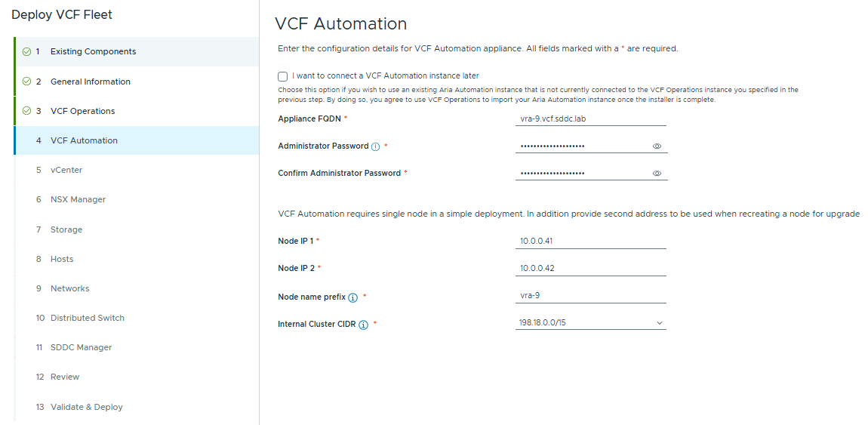Click Node name prefix info icon
The height and width of the screenshot is (425, 868).
coord(352,297)
